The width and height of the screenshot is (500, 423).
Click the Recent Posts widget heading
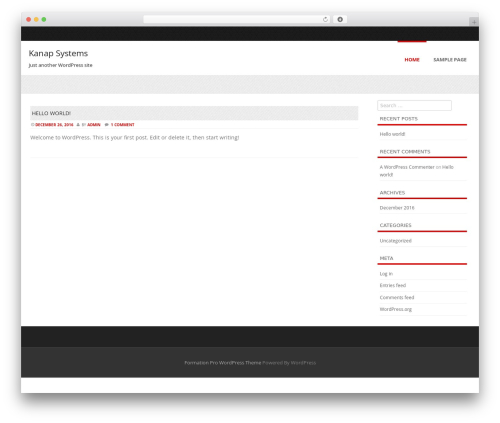(x=399, y=119)
